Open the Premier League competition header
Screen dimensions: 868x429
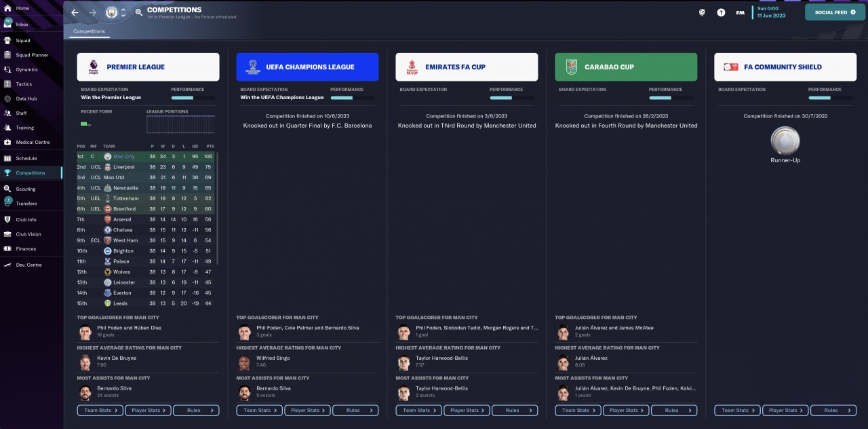click(x=148, y=67)
